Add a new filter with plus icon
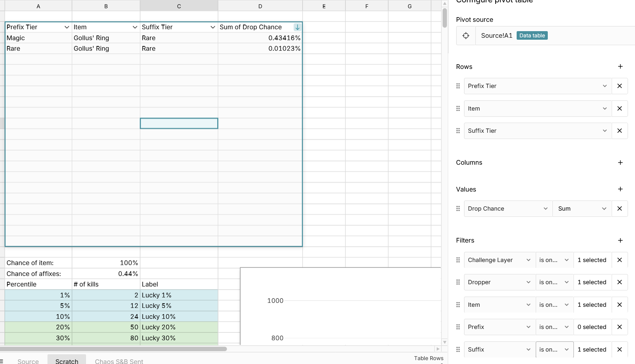The image size is (635, 364). [x=620, y=241]
